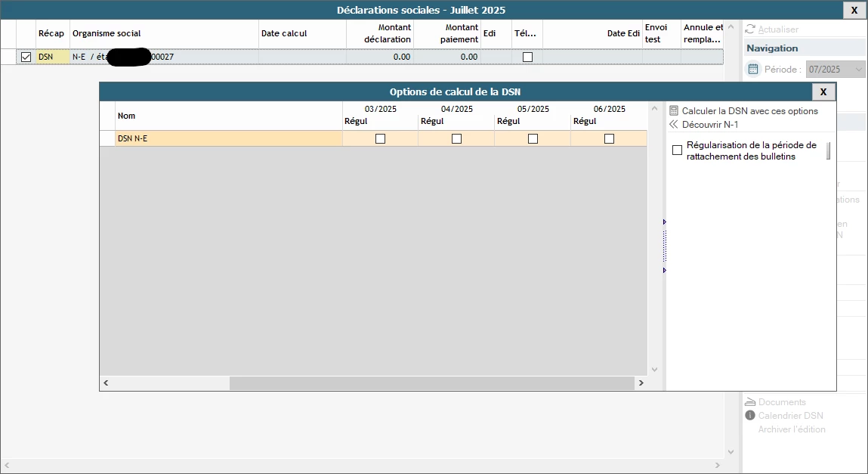Click the lower splitter arrow of options panel
The width and height of the screenshot is (868, 474).
(664, 270)
